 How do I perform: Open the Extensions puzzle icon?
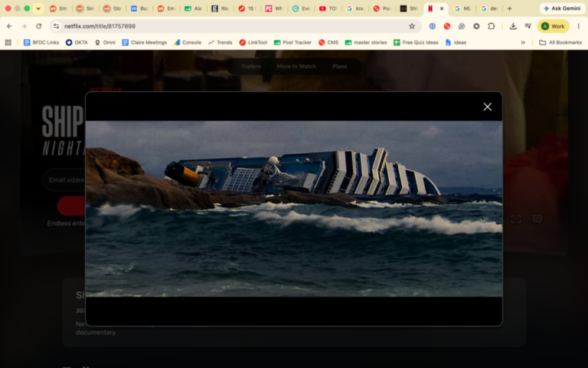pos(492,26)
